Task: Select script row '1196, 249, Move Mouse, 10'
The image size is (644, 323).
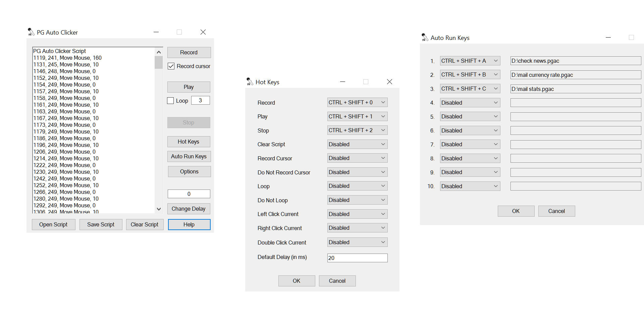Action: point(66,145)
